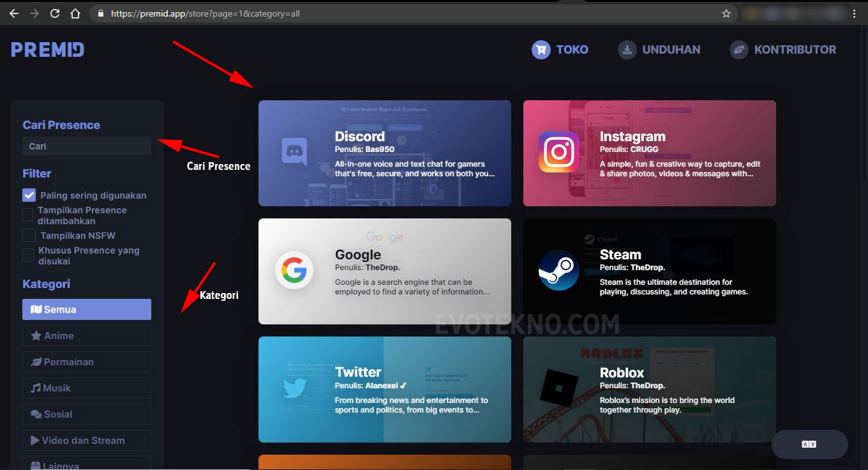Click the browser address bar URL
The image size is (868, 470).
[206, 13]
